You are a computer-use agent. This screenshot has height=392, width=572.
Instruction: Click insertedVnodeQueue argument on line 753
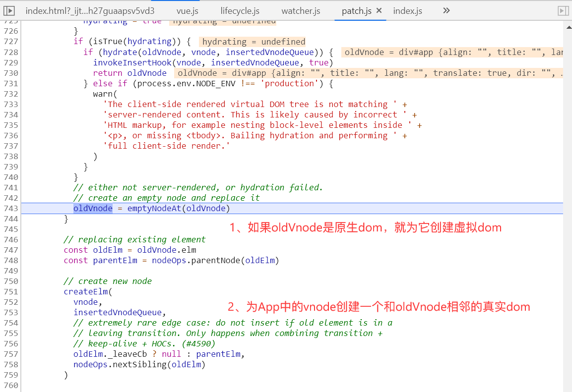(118, 313)
